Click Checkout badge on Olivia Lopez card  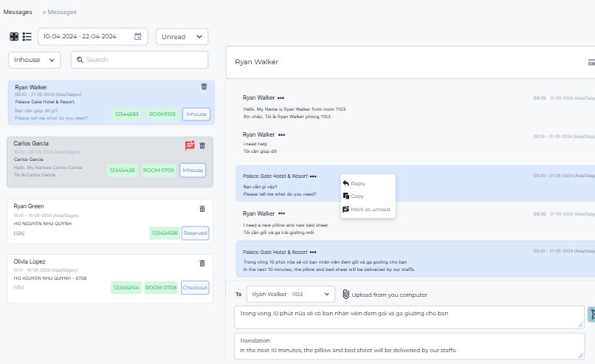[x=195, y=288]
